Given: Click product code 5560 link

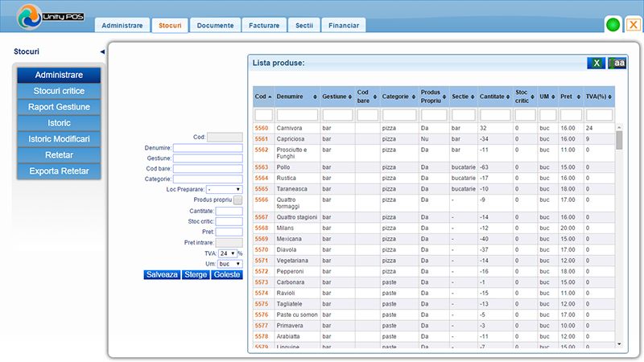Looking at the screenshot, I should [x=261, y=128].
